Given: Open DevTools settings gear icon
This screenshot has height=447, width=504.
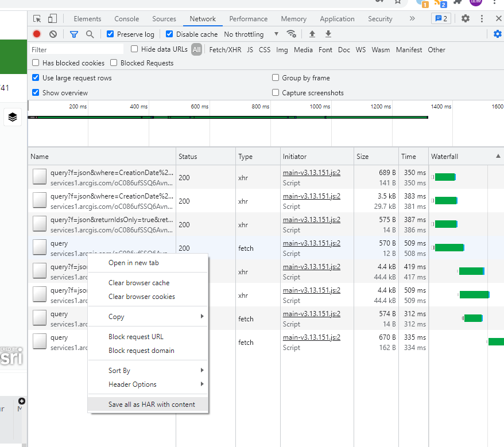Looking at the screenshot, I should tap(465, 18).
